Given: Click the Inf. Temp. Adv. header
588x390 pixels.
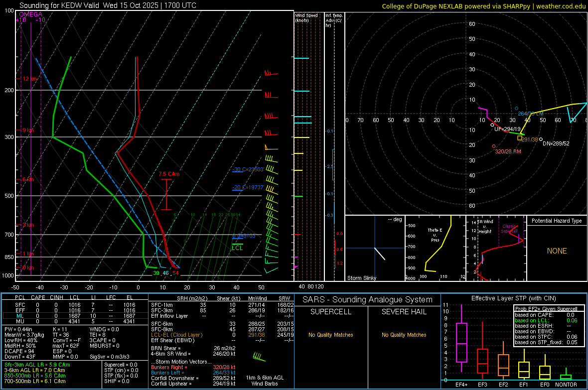Looking at the screenshot, I should click(x=334, y=20).
